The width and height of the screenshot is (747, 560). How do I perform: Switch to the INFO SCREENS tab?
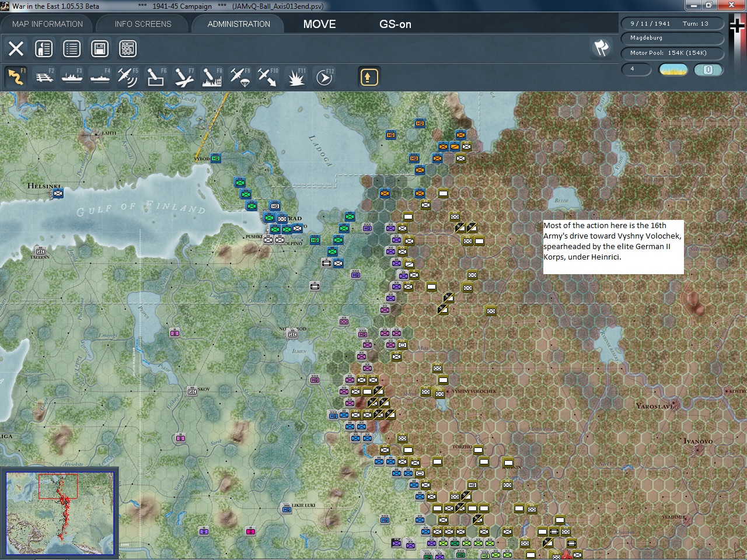point(143,24)
